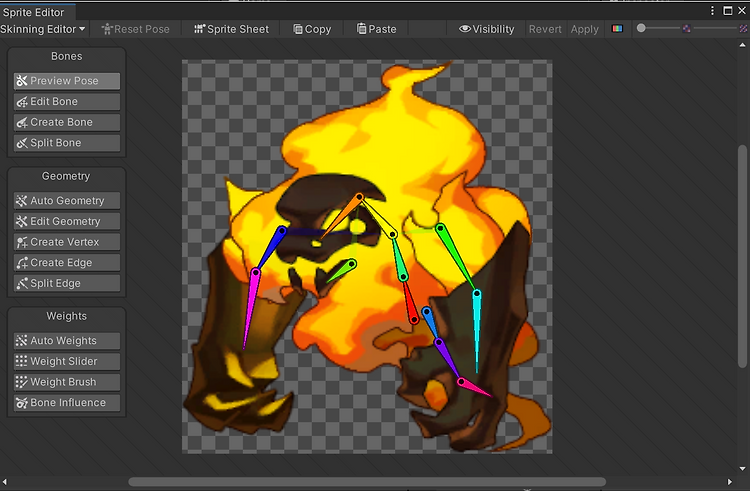Screen dimensions: 750x491
Task: Select the red bone tip joint
Action: [x=414, y=320]
